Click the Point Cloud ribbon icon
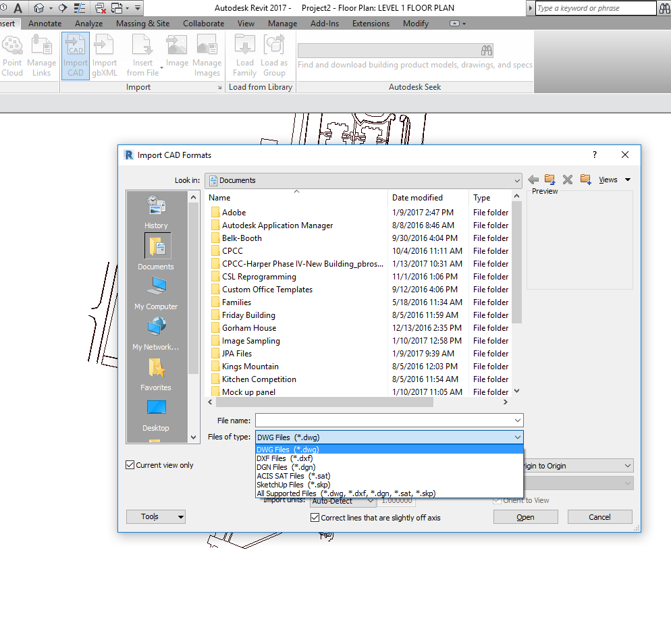Image resolution: width=671 pixels, height=644 pixels. (x=12, y=56)
